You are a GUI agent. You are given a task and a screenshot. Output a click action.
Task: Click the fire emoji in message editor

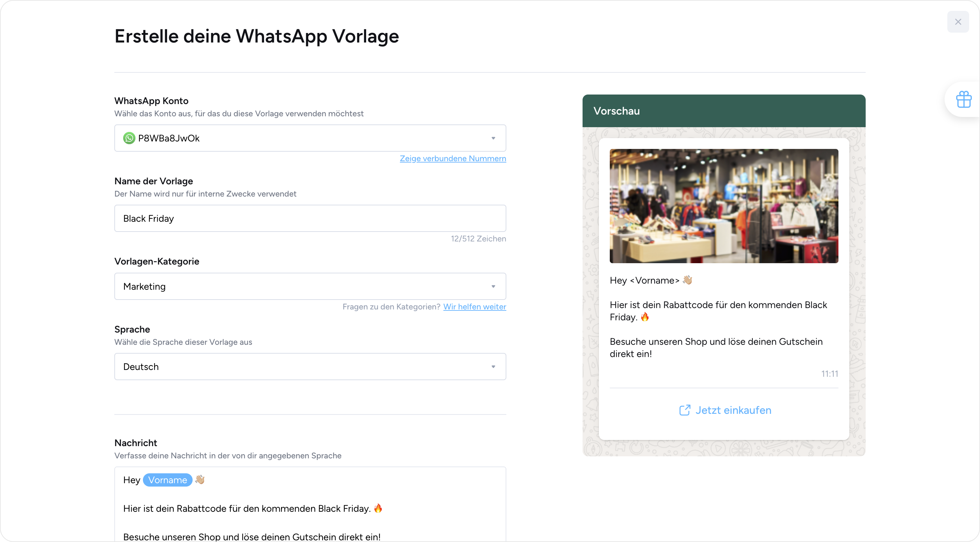tap(378, 508)
